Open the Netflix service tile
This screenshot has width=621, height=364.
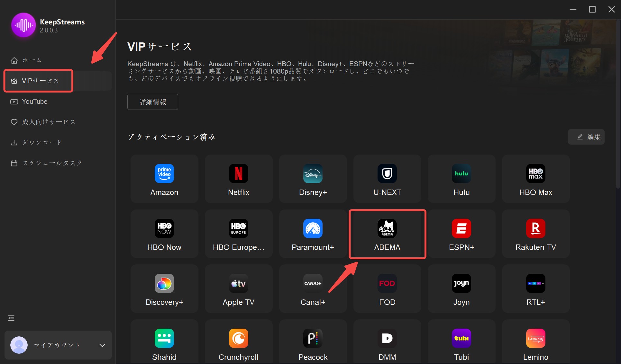coord(239,179)
